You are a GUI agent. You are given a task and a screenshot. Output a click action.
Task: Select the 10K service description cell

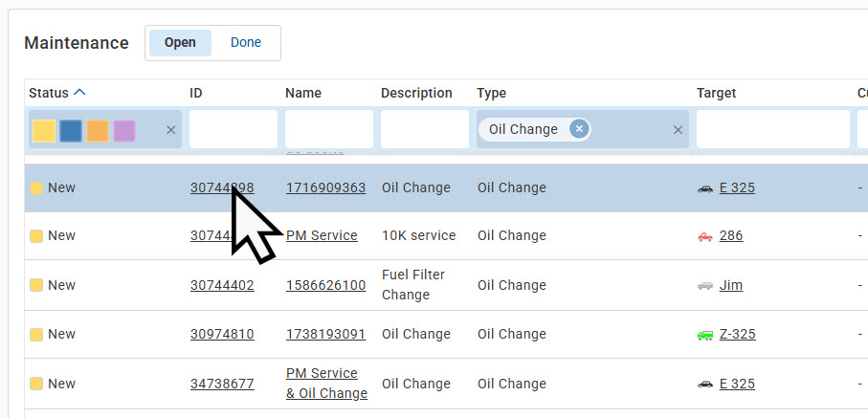pyautogui.click(x=418, y=235)
